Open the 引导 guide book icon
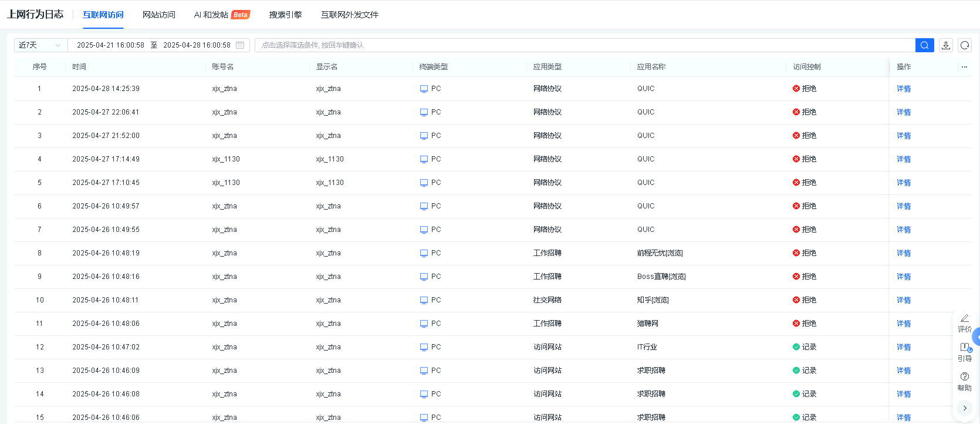 click(x=965, y=348)
